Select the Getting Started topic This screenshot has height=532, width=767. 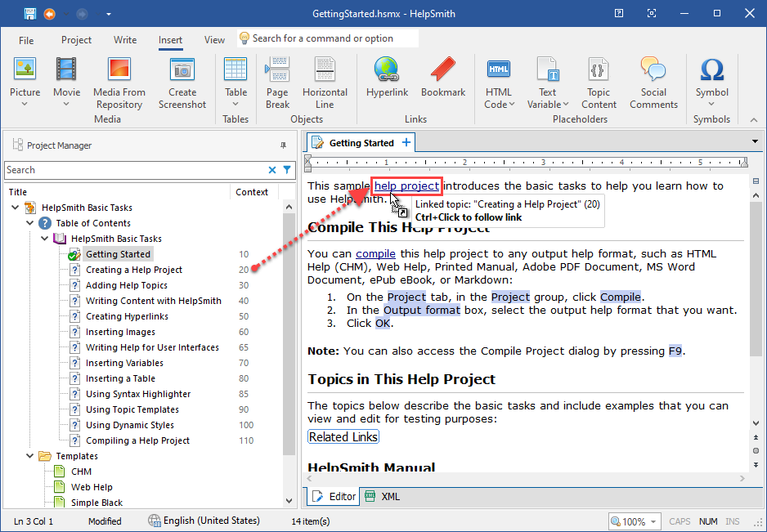pos(118,254)
